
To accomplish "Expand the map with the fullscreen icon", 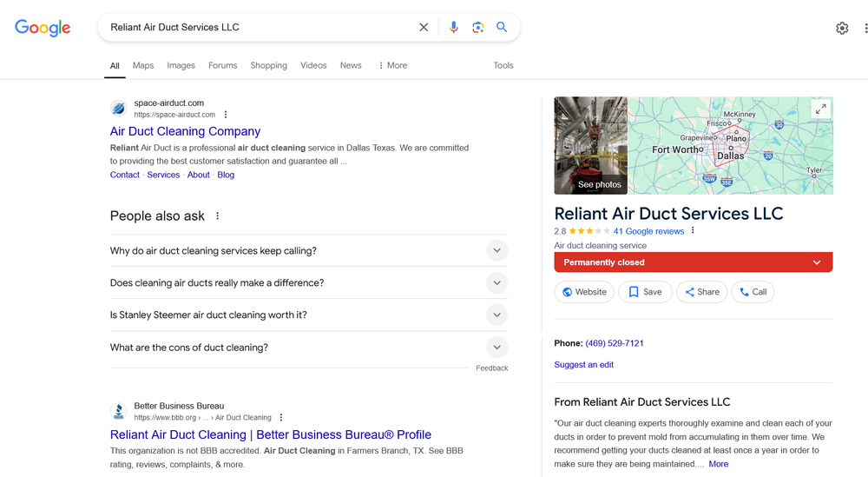I will 819,109.
